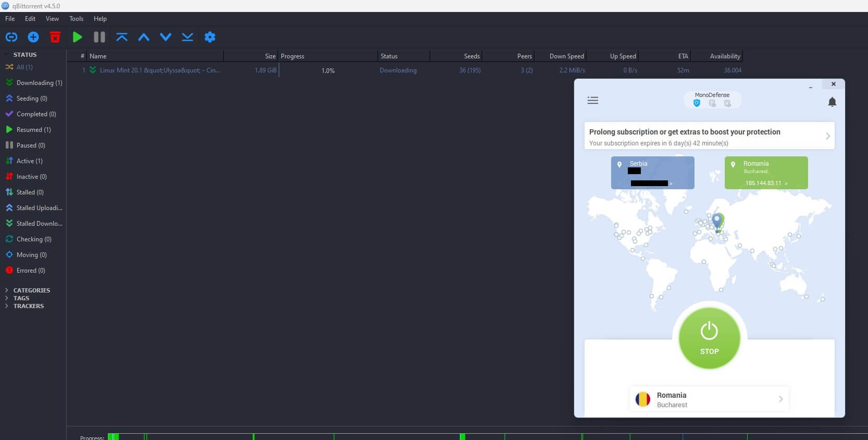The width and height of the screenshot is (868, 440).
Task: Sort torrents by Size column
Action: coord(251,56)
